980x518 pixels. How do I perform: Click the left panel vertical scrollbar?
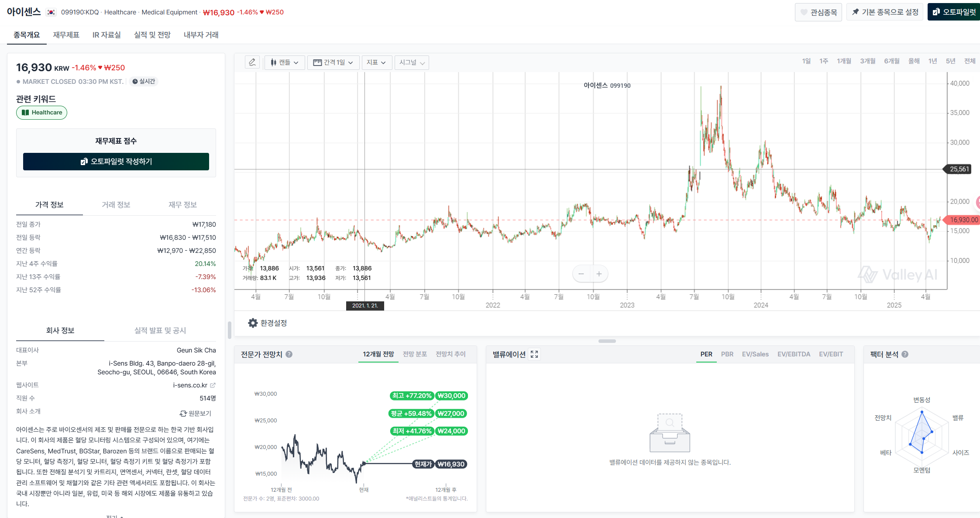pyautogui.click(x=229, y=330)
